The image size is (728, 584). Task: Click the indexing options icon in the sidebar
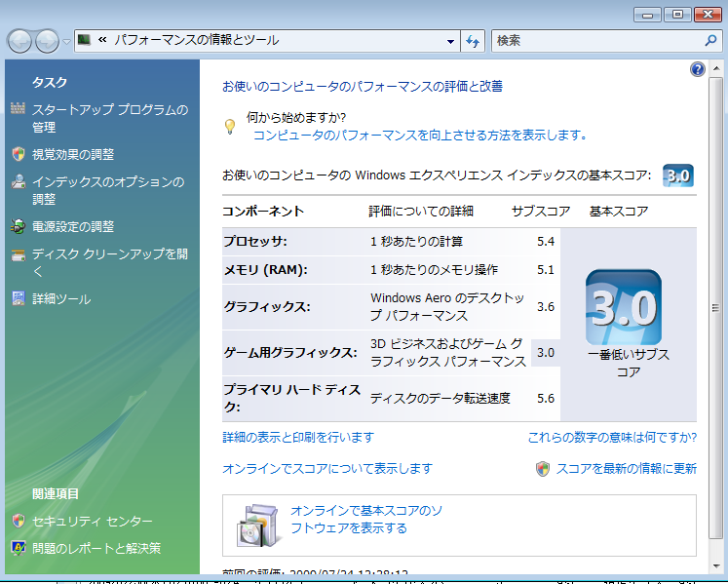[x=19, y=181]
